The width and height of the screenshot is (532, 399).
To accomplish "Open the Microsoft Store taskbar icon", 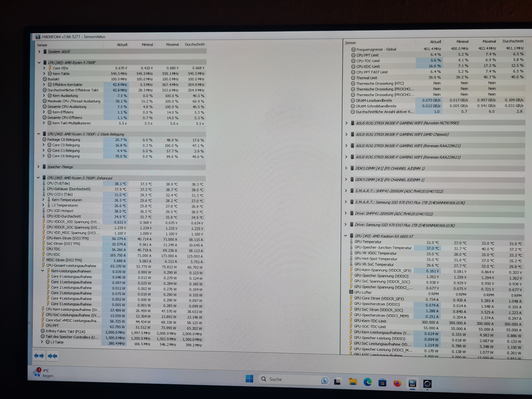I will click(382, 382).
